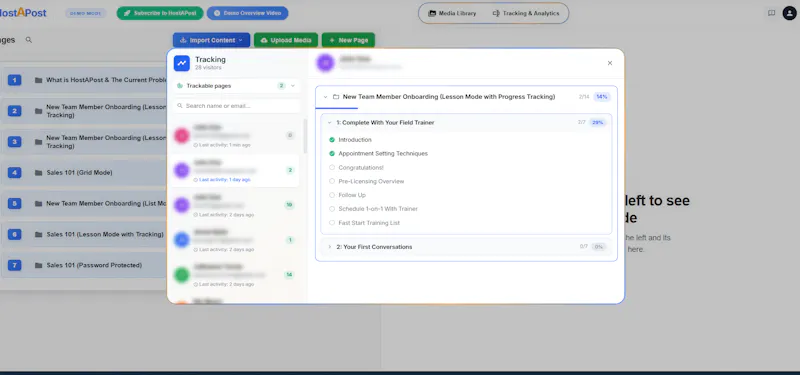Screen dimensions: 800x375
Task: Click the large purple avatar in detail header
Action: point(325,63)
